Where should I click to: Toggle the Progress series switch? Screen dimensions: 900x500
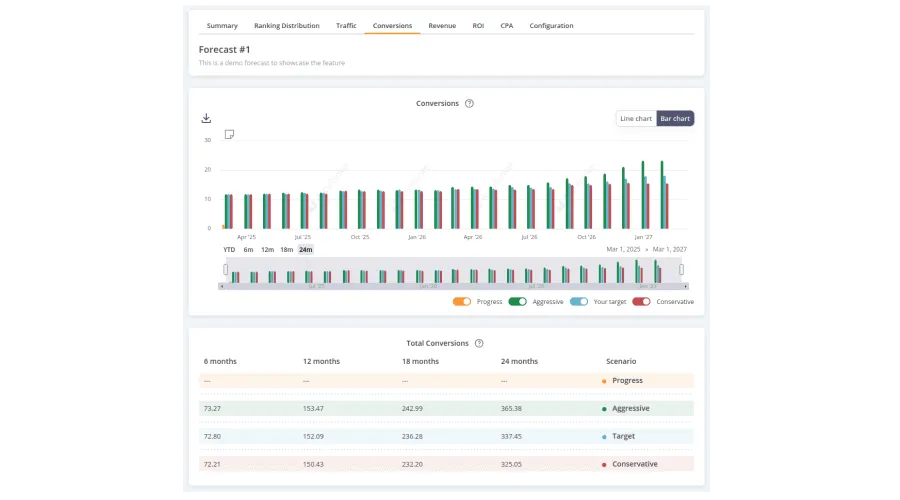pyautogui.click(x=461, y=301)
